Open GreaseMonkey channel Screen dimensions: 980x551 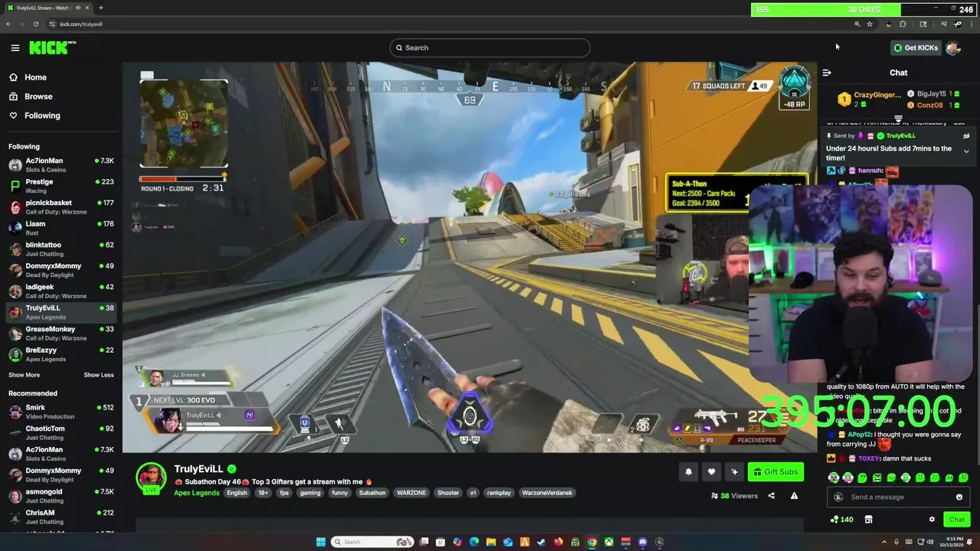(x=61, y=334)
